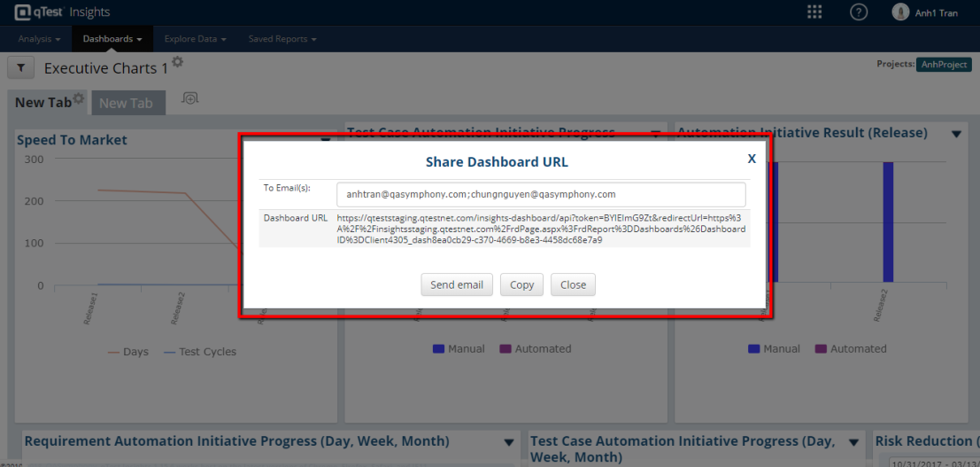This screenshot has width=980, height=467.
Task: Toggle Automated legend in Automation Initiative Result
Action: 850,348
